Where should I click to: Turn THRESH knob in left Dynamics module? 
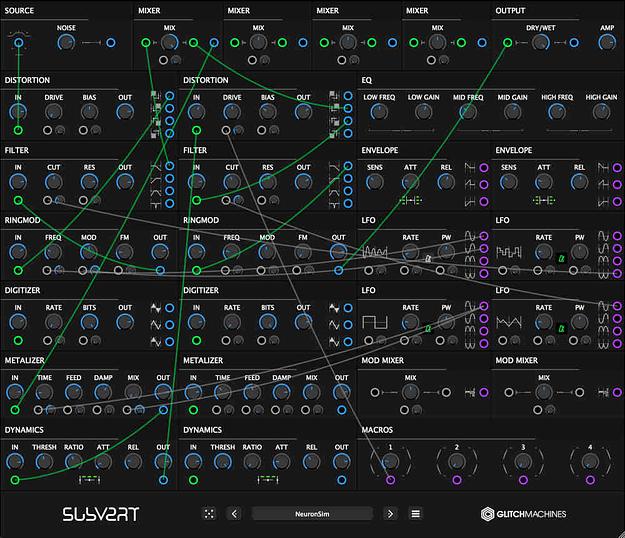pos(44,462)
